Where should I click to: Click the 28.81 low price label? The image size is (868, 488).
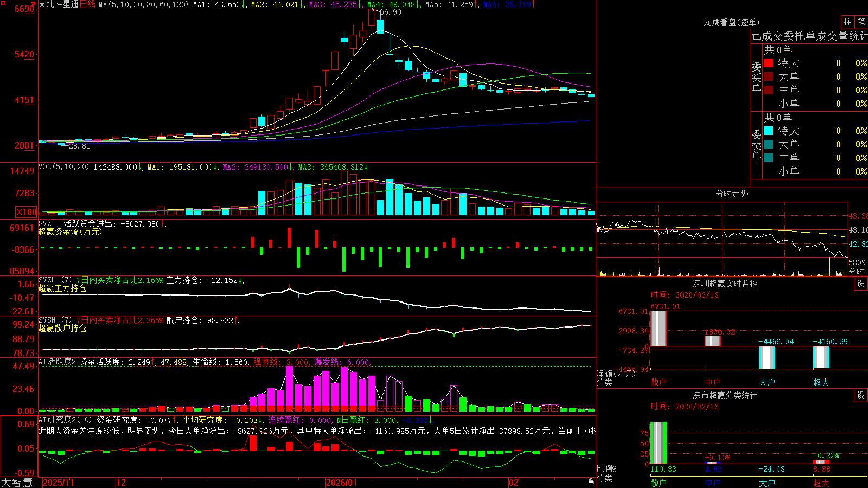click(x=79, y=146)
